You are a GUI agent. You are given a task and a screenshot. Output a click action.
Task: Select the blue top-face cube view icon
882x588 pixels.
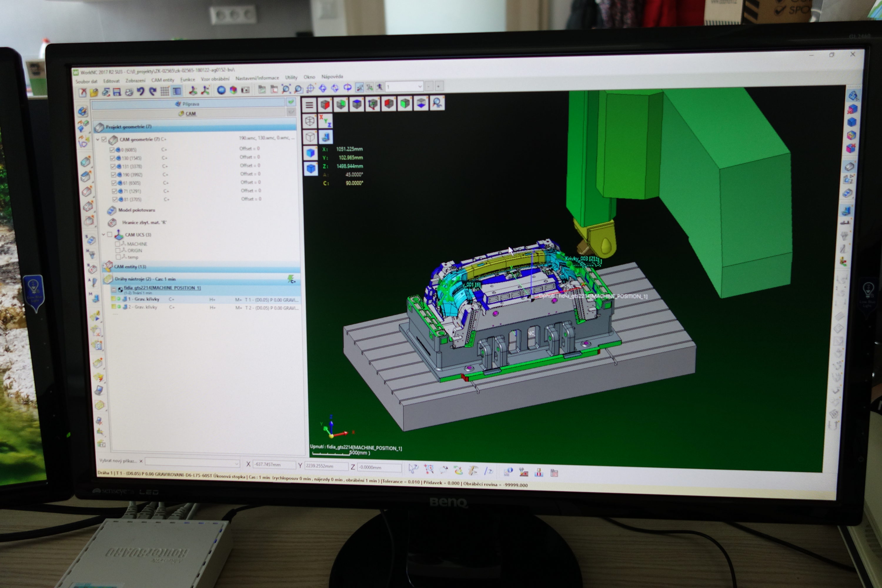coord(357,104)
